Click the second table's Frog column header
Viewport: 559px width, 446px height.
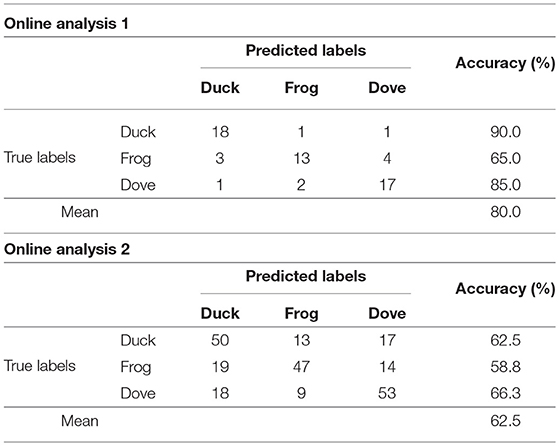click(x=302, y=314)
